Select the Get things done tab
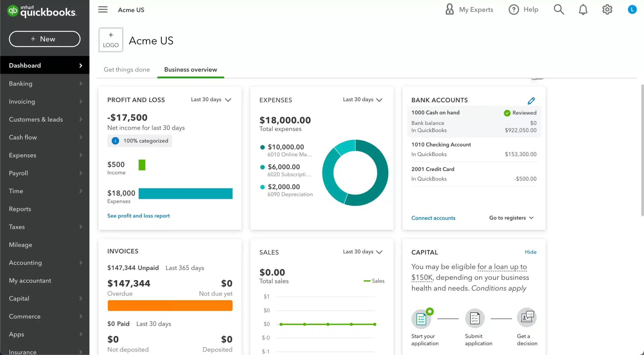The height and width of the screenshot is (355, 644). coord(127,69)
